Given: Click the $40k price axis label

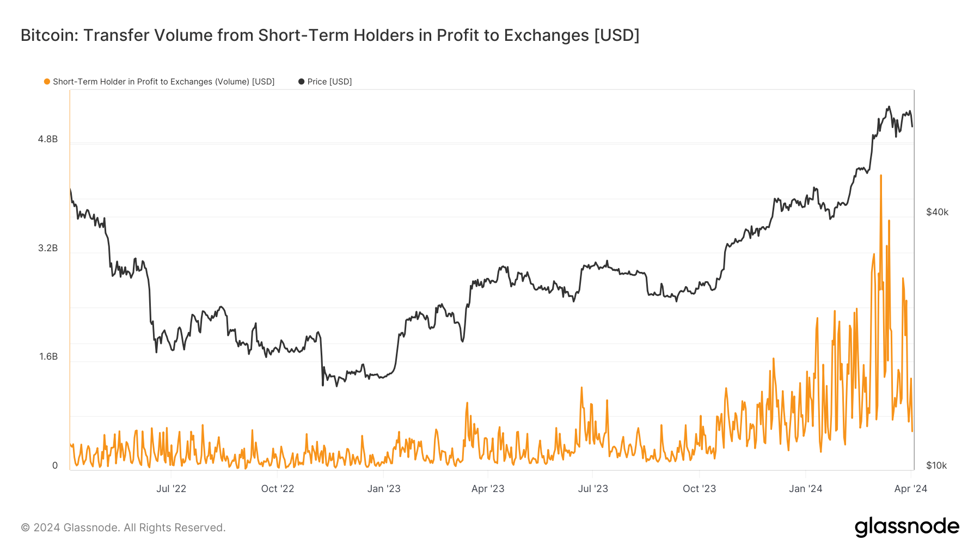Looking at the screenshot, I should click(x=937, y=213).
